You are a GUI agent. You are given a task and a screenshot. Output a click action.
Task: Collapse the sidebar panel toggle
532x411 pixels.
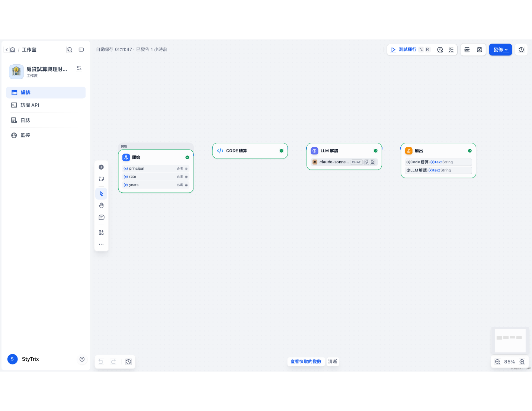81,49
